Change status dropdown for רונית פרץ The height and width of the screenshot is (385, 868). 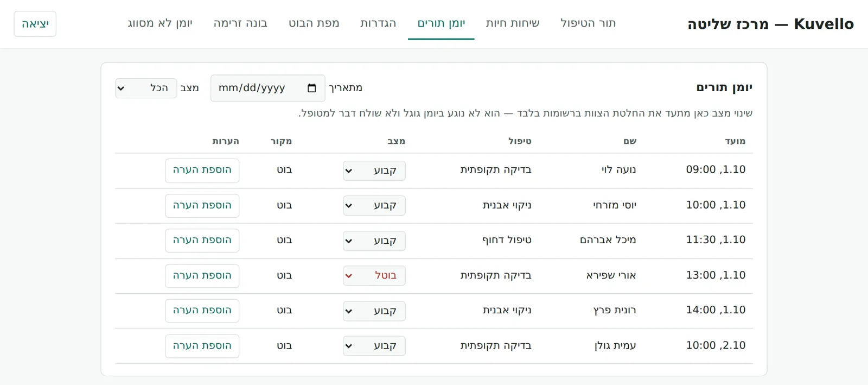click(374, 311)
